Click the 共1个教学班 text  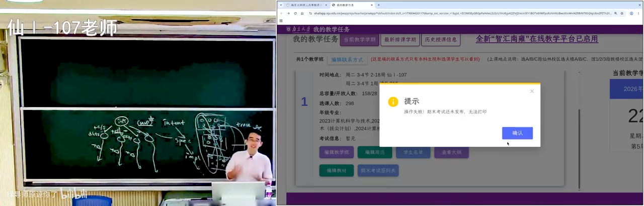[309, 59]
